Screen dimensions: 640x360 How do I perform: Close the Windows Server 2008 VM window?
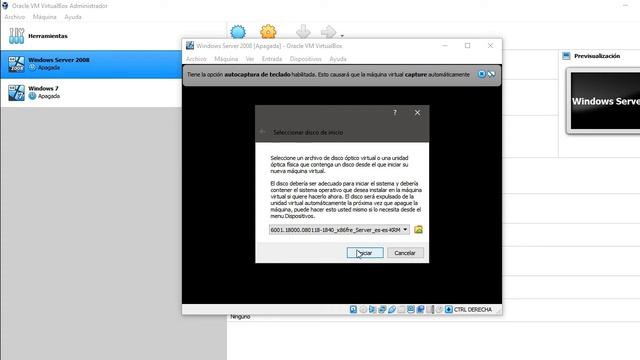tap(490, 45)
